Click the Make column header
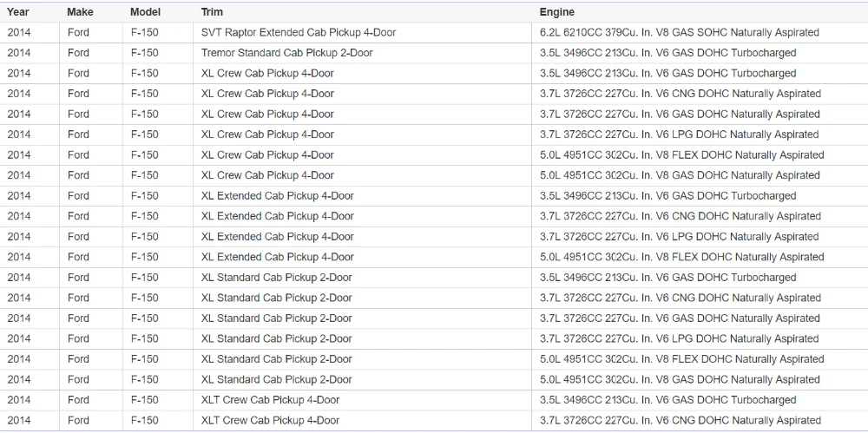The height and width of the screenshot is (433, 868). tap(80, 12)
